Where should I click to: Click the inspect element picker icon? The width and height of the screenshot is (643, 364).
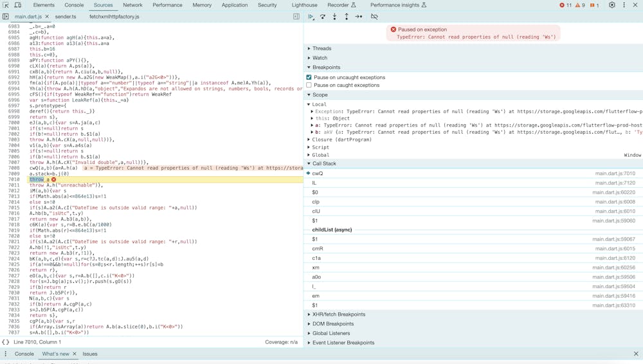(6, 5)
